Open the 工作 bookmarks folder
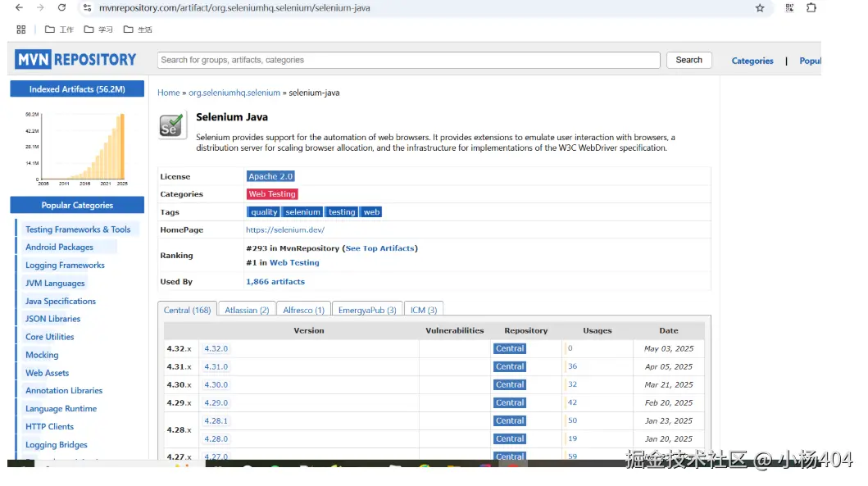This screenshot has height=486, width=868. [x=59, y=30]
